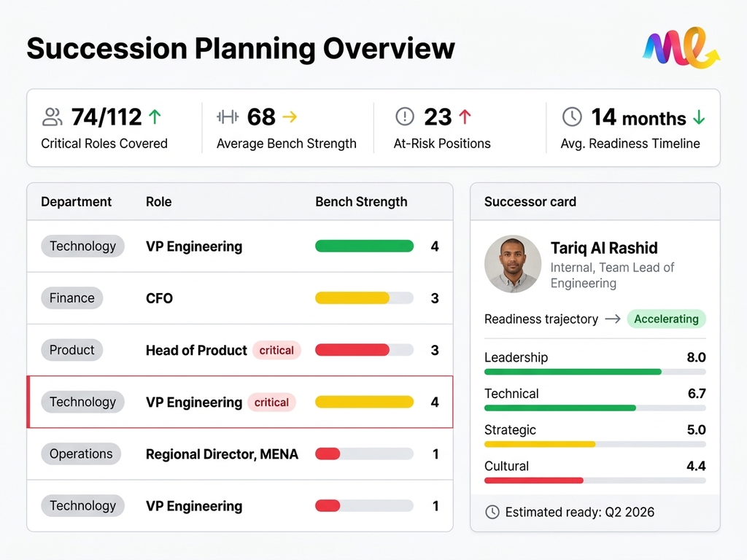Expand the Finance department chip for CFO
The width and height of the screenshot is (747, 560).
click(71, 297)
